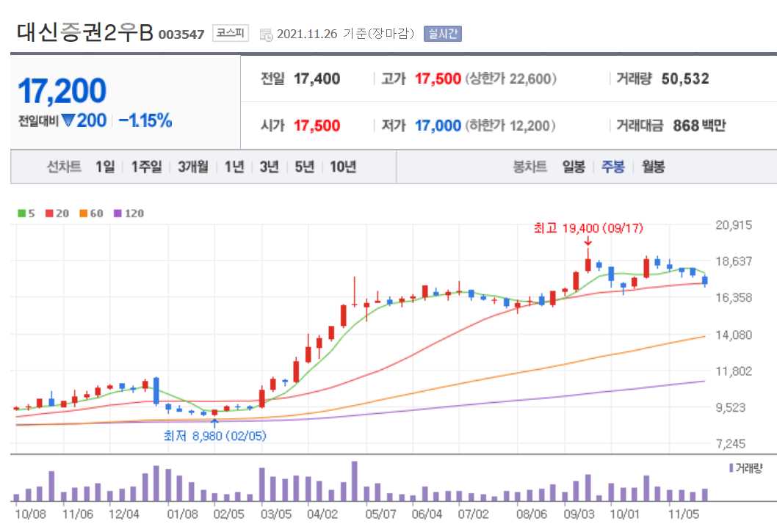
Task: Select the 1주일 line chart period
Action: click(146, 167)
